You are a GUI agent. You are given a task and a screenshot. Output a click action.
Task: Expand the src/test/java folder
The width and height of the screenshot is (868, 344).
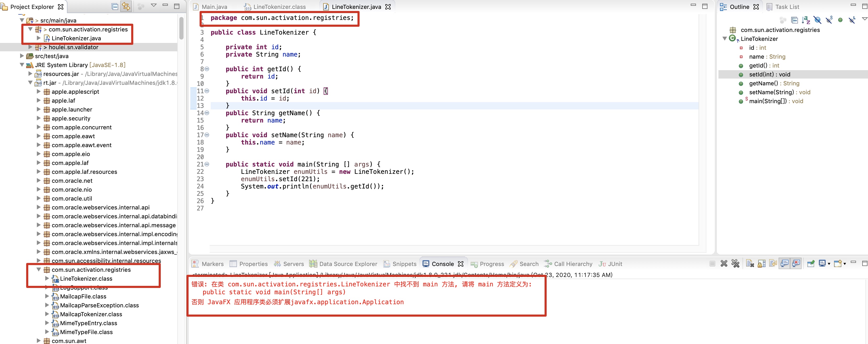click(22, 56)
